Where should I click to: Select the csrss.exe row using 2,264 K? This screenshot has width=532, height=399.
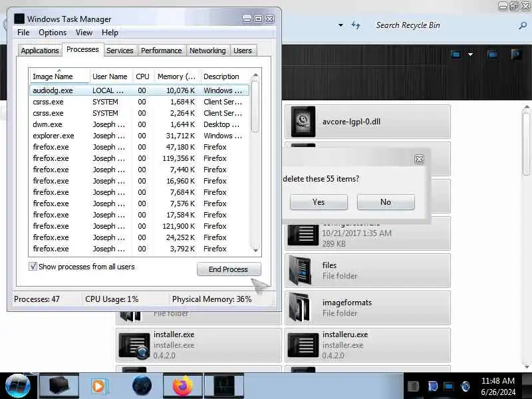[140, 113]
